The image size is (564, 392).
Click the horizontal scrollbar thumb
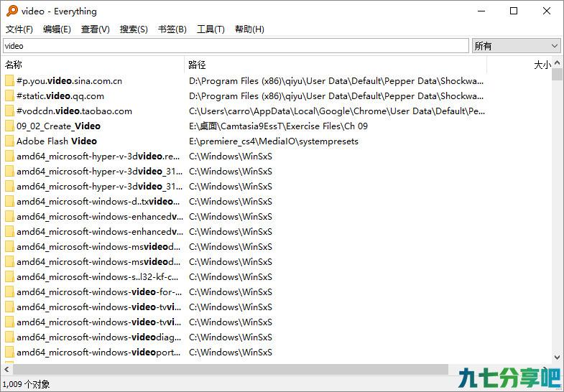pos(231,369)
